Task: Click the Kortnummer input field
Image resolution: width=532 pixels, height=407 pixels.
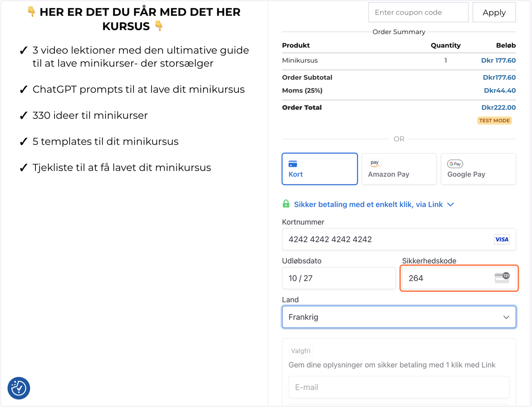Action: coord(399,239)
